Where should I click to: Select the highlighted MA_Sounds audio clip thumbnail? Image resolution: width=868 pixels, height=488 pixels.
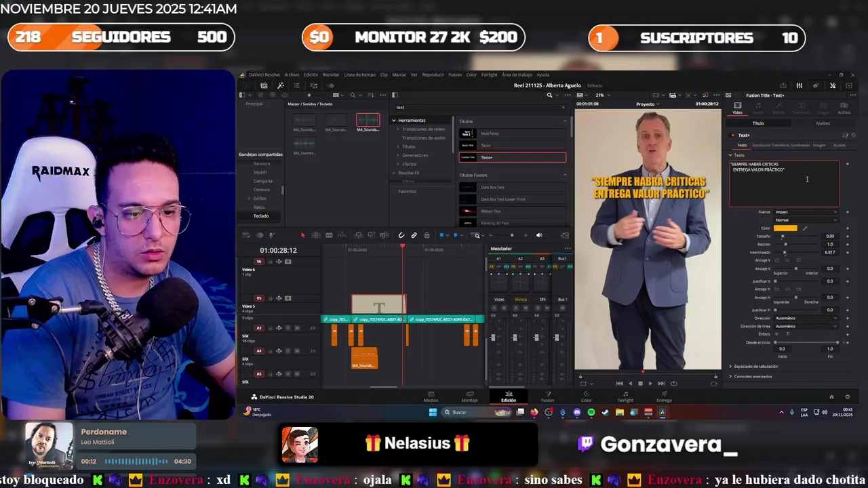tap(368, 121)
